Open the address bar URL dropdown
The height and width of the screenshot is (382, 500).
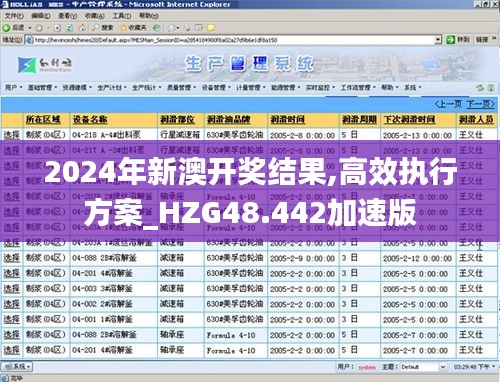pos(438,40)
